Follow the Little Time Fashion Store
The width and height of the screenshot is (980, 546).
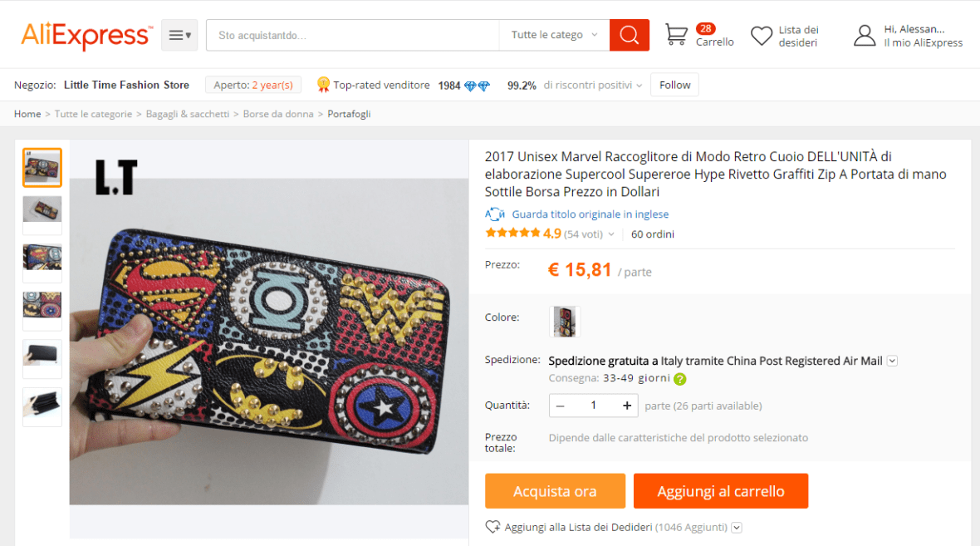[674, 85]
